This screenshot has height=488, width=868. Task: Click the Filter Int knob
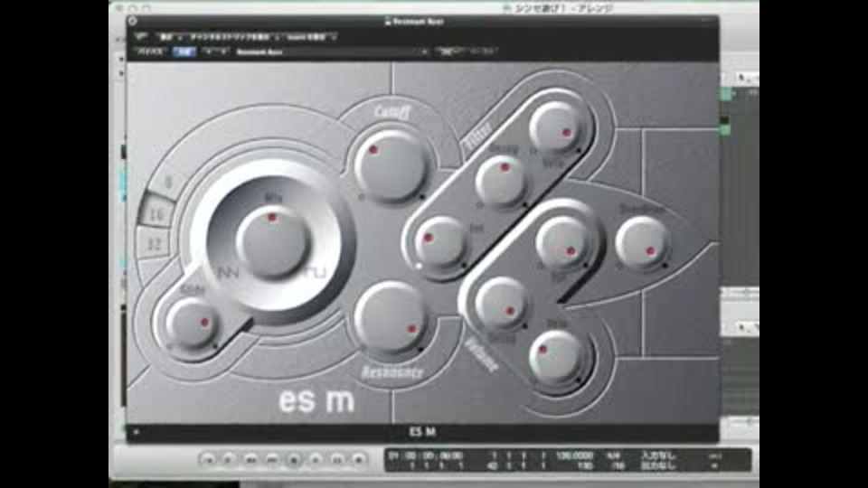click(440, 242)
